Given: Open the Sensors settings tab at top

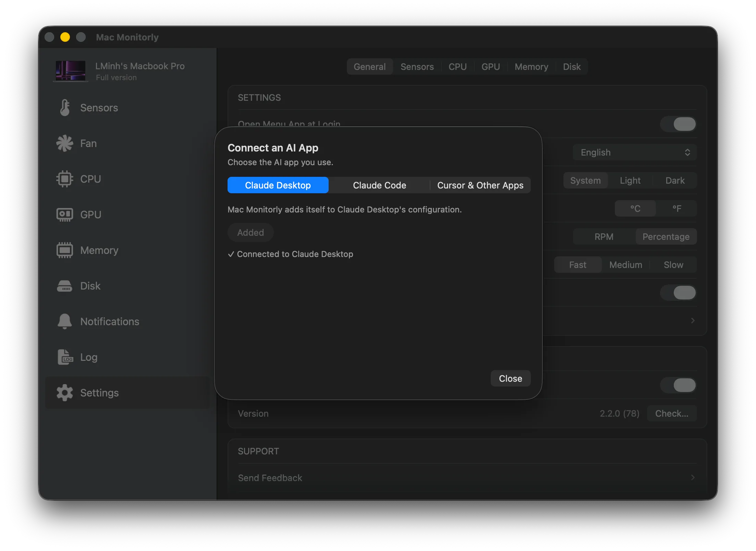Looking at the screenshot, I should point(417,66).
